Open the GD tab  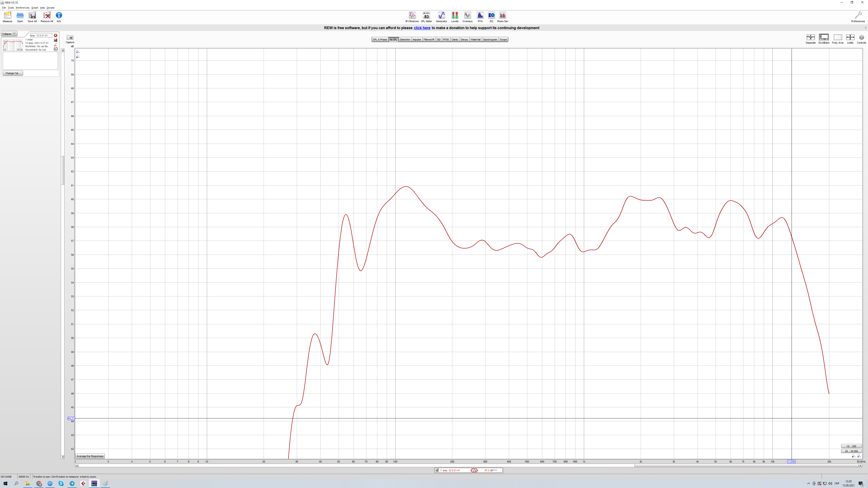click(x=439, y=39)
